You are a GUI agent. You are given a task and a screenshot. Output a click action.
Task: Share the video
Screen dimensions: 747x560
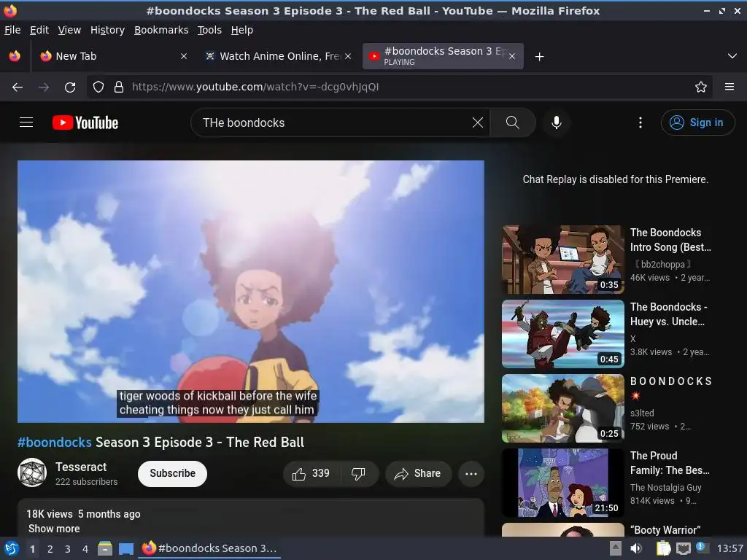click(x=418, y=473)
